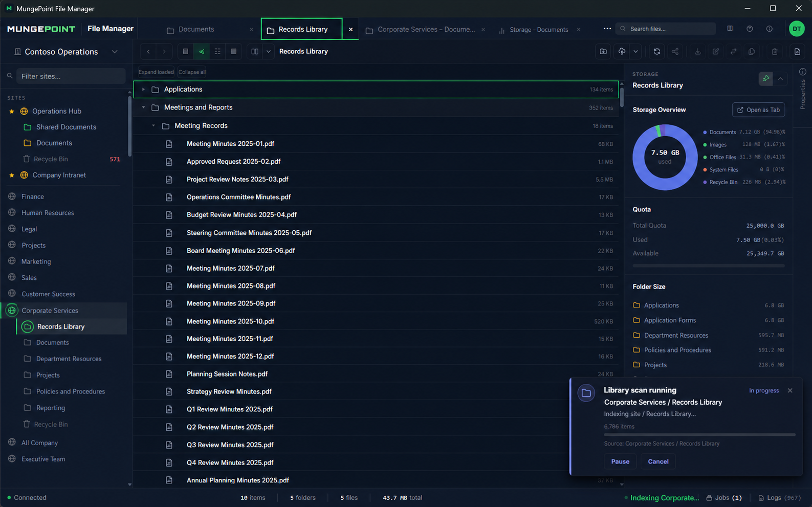
Task: Unstar the Operations Hub favorite star
Action: [12, 111]
